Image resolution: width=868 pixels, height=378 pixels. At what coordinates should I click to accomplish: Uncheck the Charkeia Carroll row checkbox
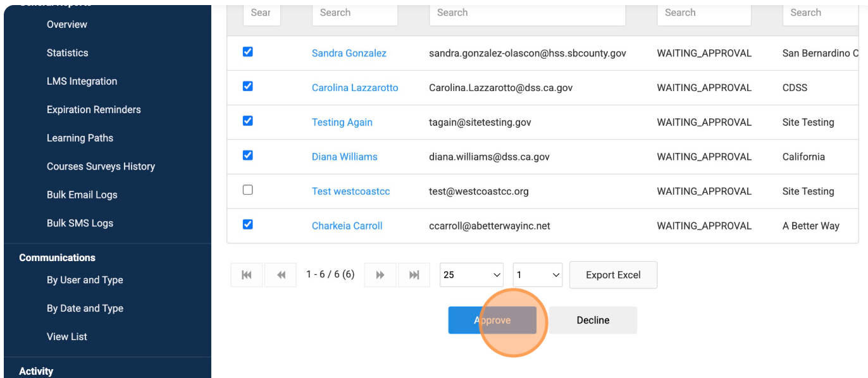[248, 224]
